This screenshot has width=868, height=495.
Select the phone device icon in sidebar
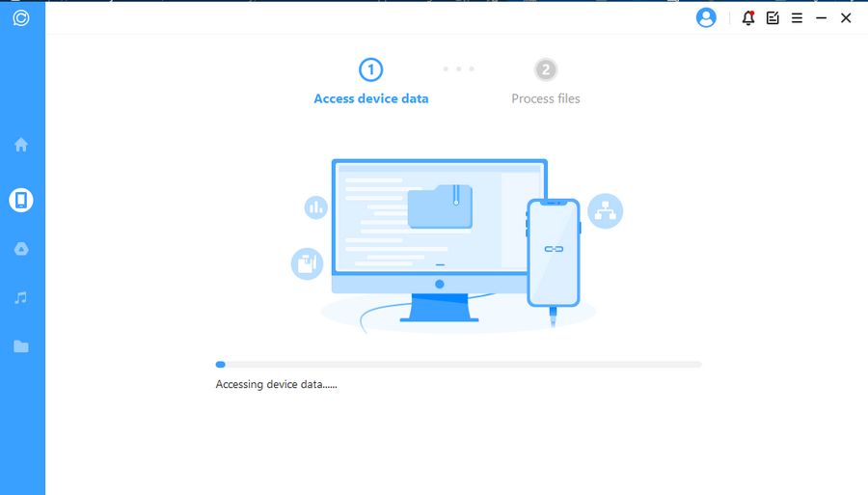pos(21,200)
